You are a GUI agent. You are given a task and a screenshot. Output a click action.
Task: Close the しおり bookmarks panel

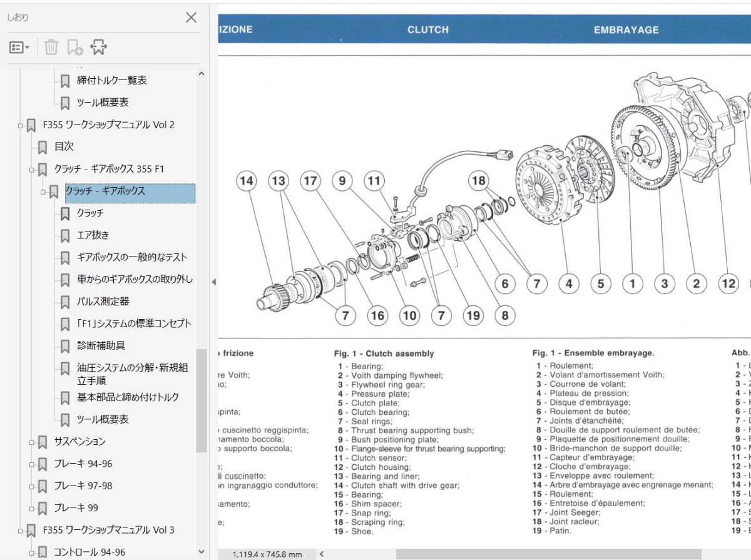191,18
